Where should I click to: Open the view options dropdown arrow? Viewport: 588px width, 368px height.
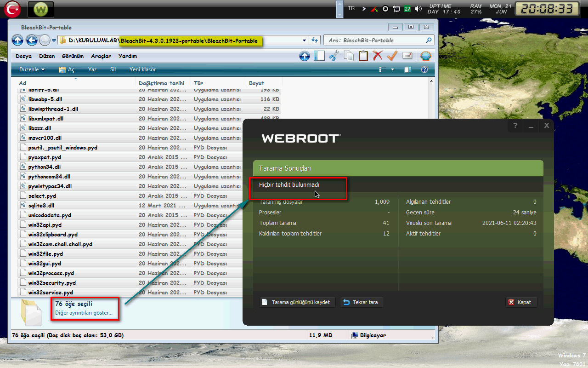[x=392, y=69]
